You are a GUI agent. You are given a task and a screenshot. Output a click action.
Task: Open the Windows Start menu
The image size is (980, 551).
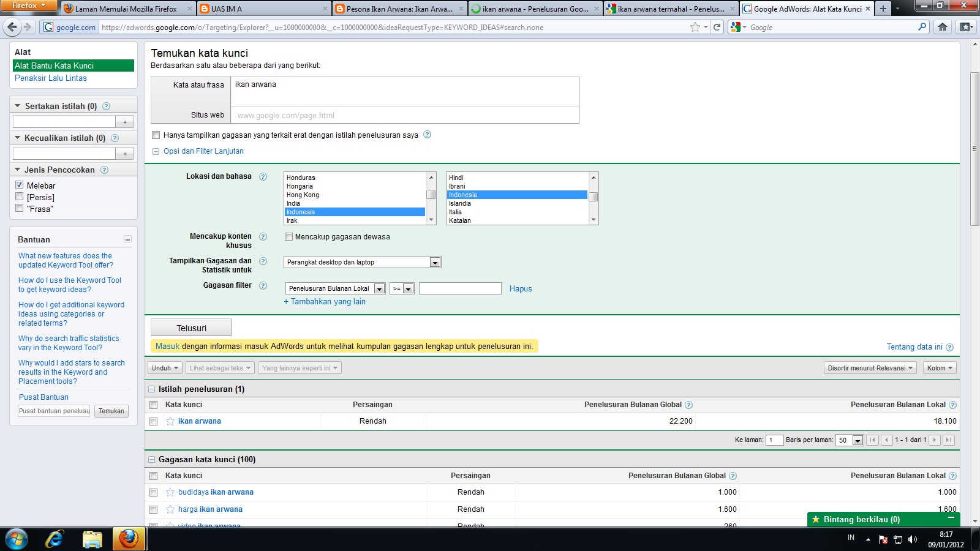point(17,539)
